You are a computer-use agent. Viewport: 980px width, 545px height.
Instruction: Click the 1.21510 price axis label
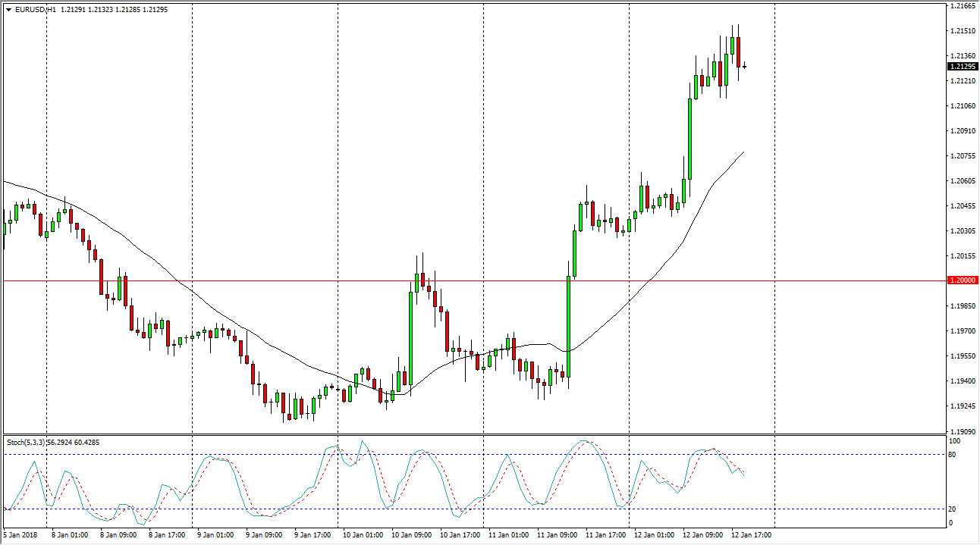coord(963,31)
